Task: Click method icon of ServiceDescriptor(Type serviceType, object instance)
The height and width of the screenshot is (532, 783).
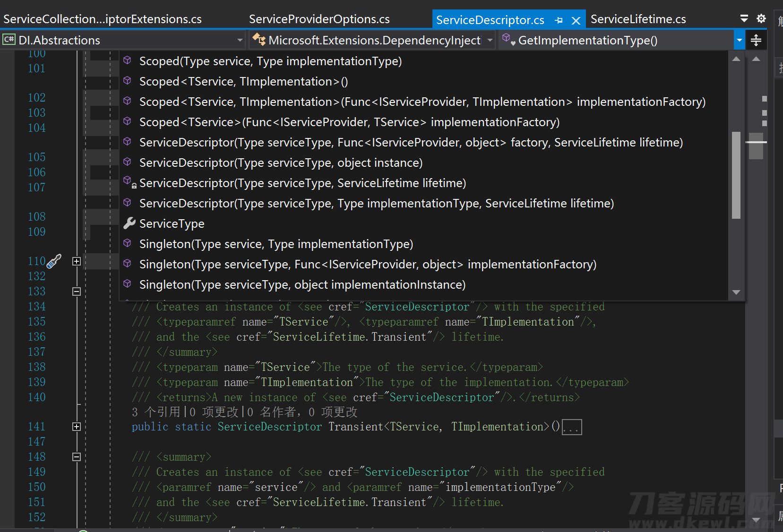Action: (127, 162)
